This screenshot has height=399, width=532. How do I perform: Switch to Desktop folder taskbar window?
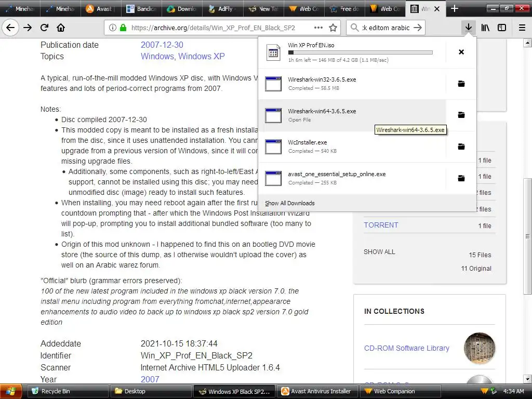pos(150,391)
